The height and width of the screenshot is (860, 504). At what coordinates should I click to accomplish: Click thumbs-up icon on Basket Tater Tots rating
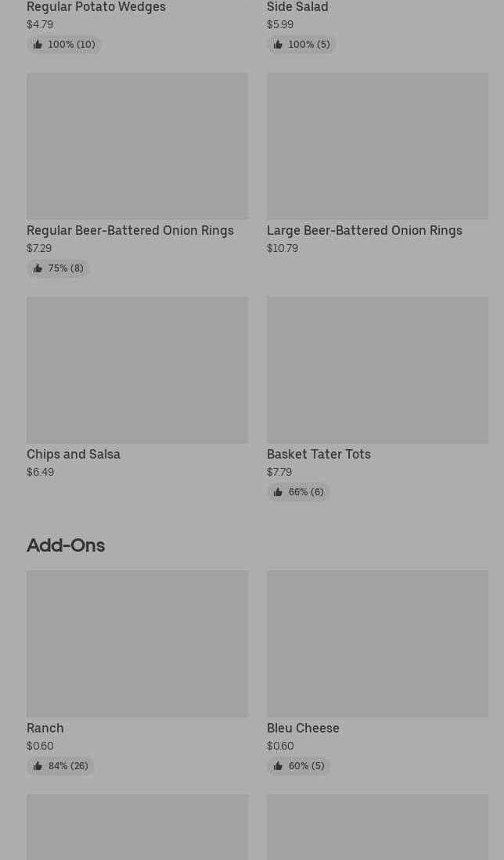(x=278, y=492)
